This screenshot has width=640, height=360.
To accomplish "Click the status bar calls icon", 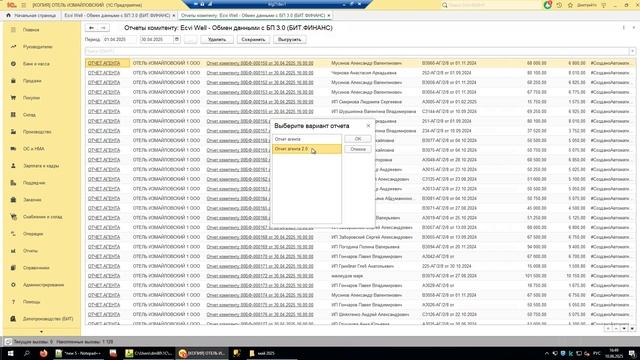I will tap(8, 342).
